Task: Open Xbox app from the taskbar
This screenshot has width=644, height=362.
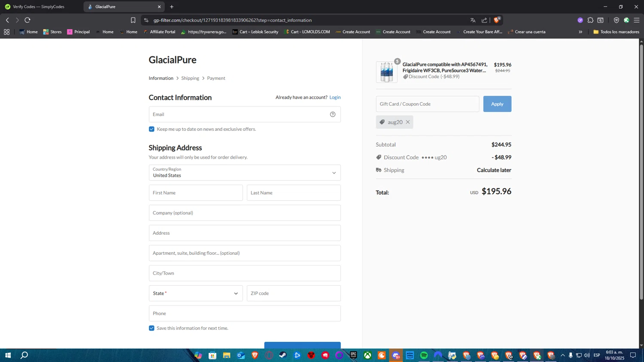Action: [368, 355]
